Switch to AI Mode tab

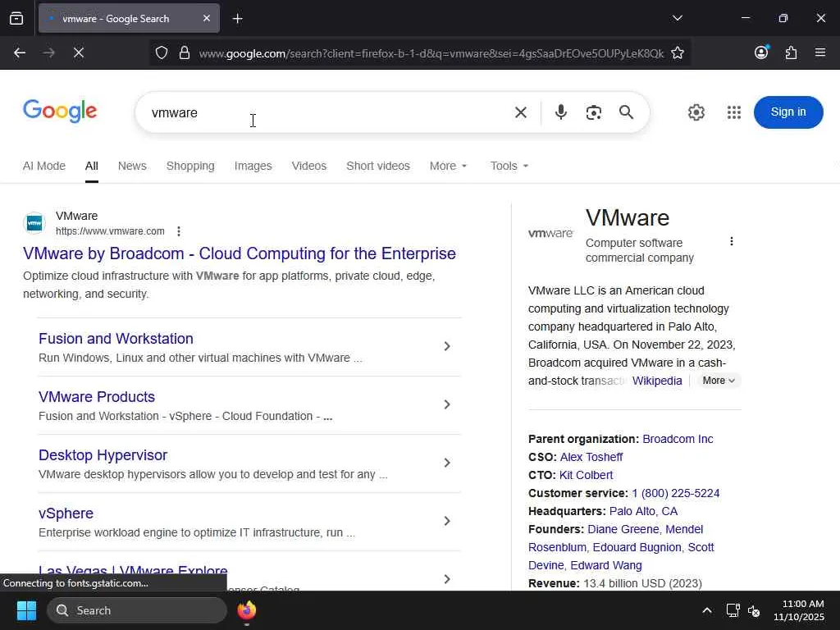pyautogui.click(x=44, y=166)
